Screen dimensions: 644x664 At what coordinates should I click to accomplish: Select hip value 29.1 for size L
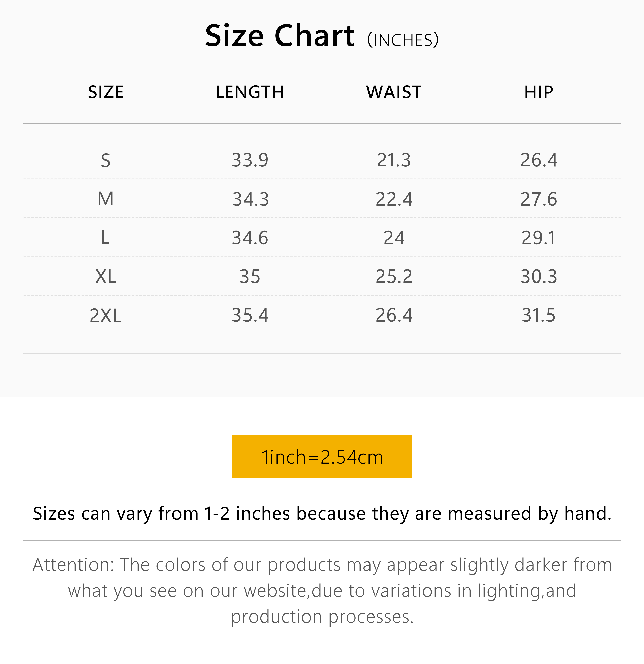click(539, 238)
